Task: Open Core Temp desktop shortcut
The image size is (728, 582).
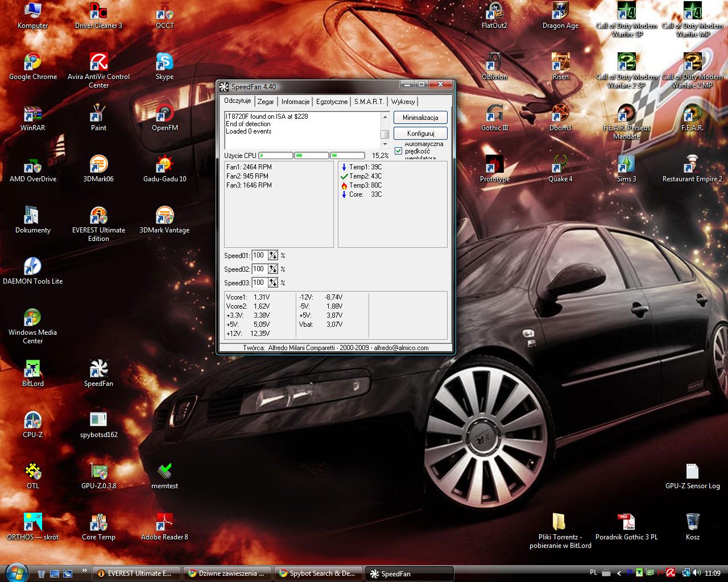Action: pyautogui.click(x=98, y=527)
